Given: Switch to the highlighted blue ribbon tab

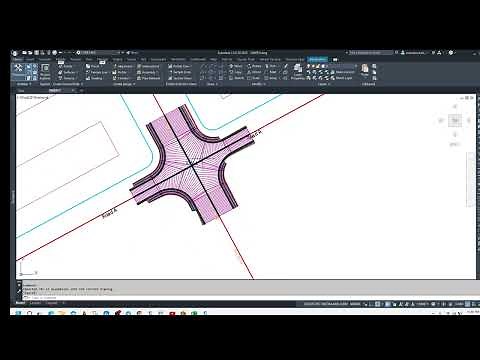Looking at the screenshot, I should tap(317, 60).
